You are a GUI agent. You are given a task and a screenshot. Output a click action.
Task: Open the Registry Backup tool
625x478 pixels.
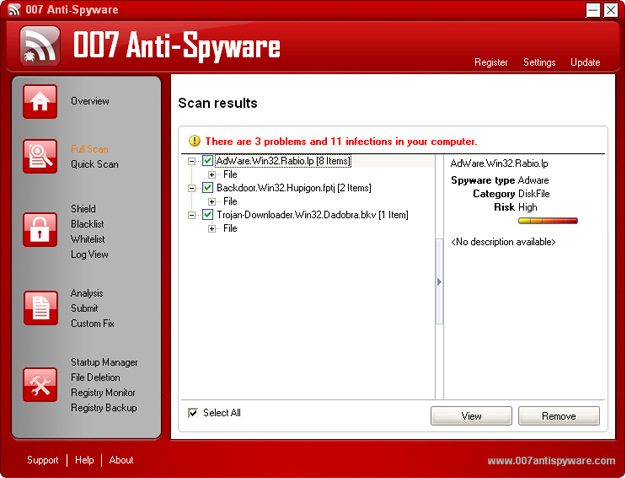click(x=104, y=408)
